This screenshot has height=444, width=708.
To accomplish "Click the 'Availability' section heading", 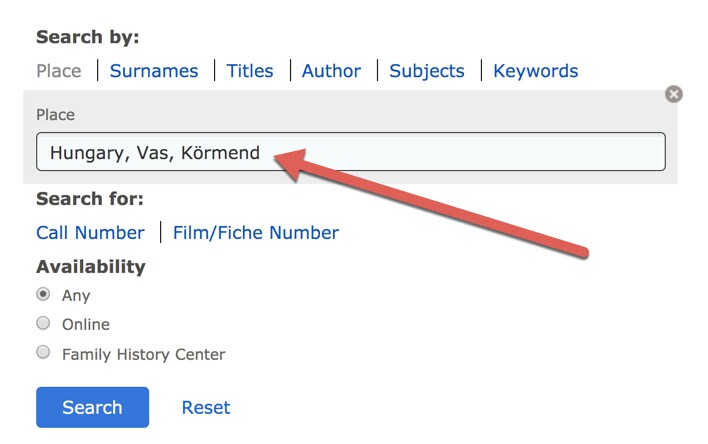I will [91, 266].
